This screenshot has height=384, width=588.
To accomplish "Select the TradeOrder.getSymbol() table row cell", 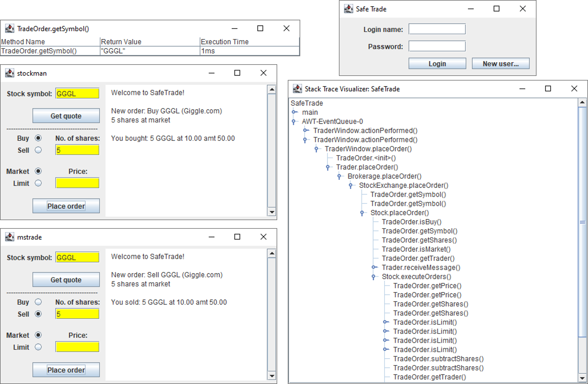I will [x=50, y=51].
